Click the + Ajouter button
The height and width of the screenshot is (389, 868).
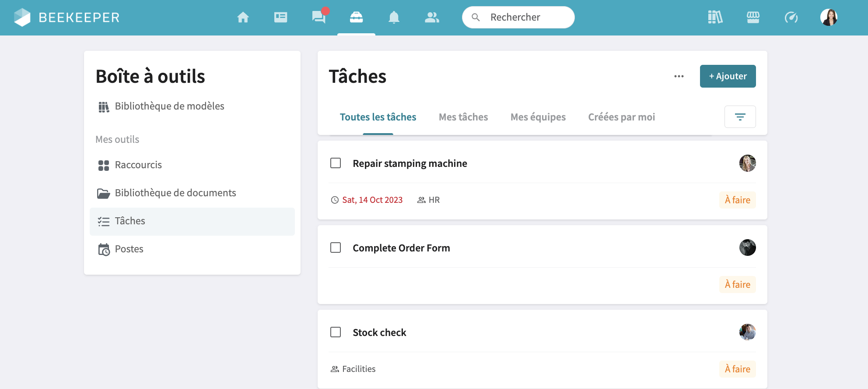pos(728,76)
